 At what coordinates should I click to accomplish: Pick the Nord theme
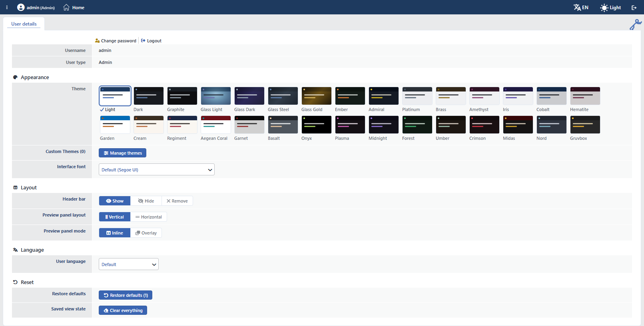point(552,125)
